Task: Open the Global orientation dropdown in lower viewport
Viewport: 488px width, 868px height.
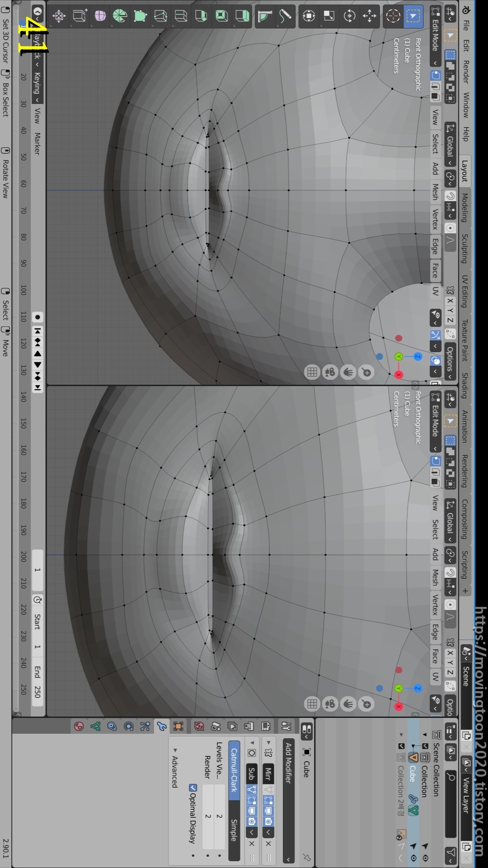Action: (x=450, y=521)
